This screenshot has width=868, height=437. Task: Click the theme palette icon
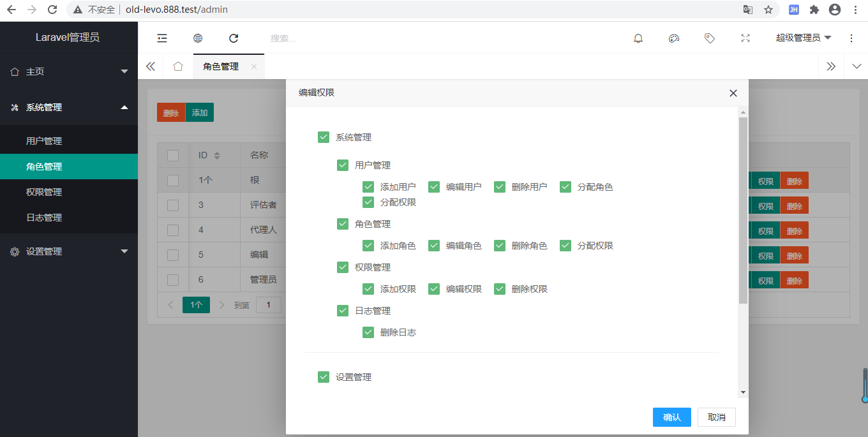[673, 38]
